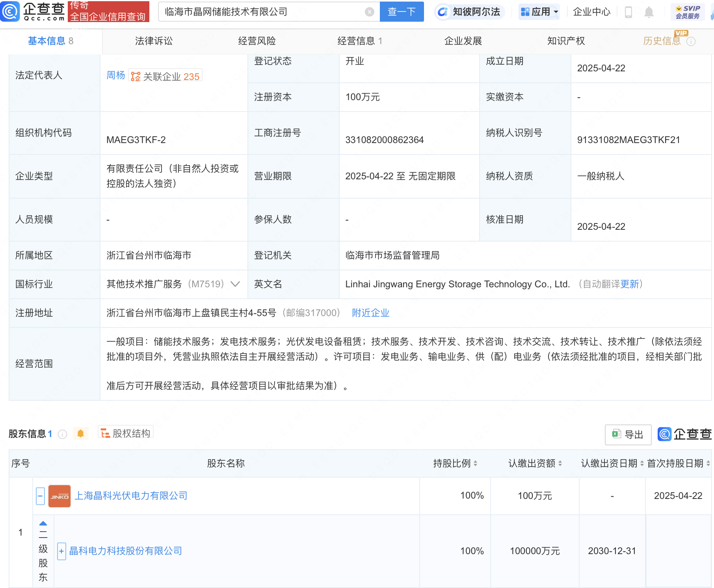The width and height of the screenshot is (714, 588).
Task: Switch to 经营信息 tab
Action: [x=360, y=41]
